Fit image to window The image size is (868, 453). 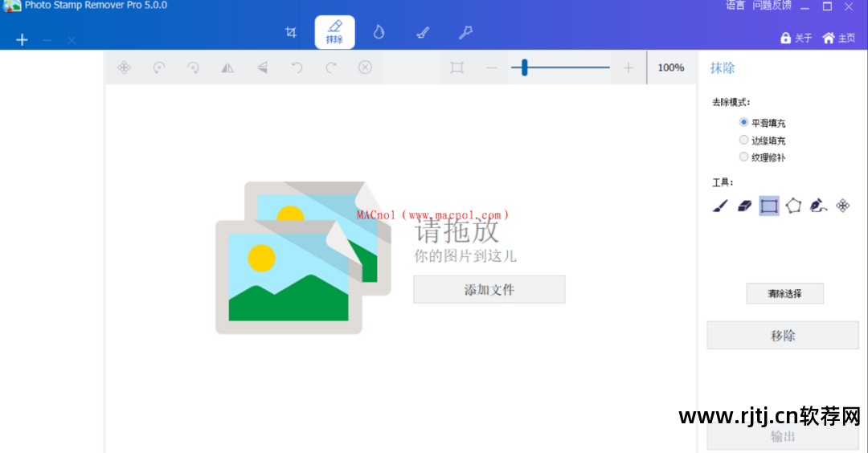click(457, 67)
